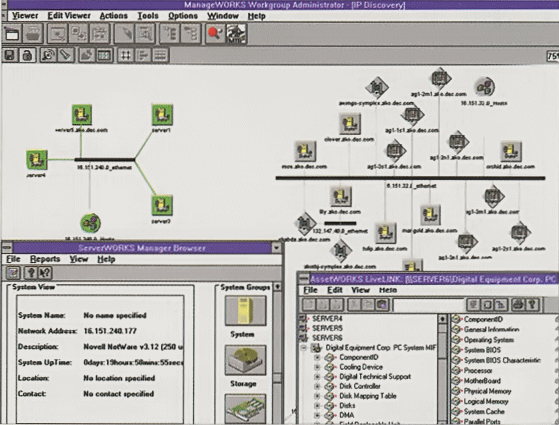Open Reports menu in ServerWORKS Manager Browser

point(45,259)
